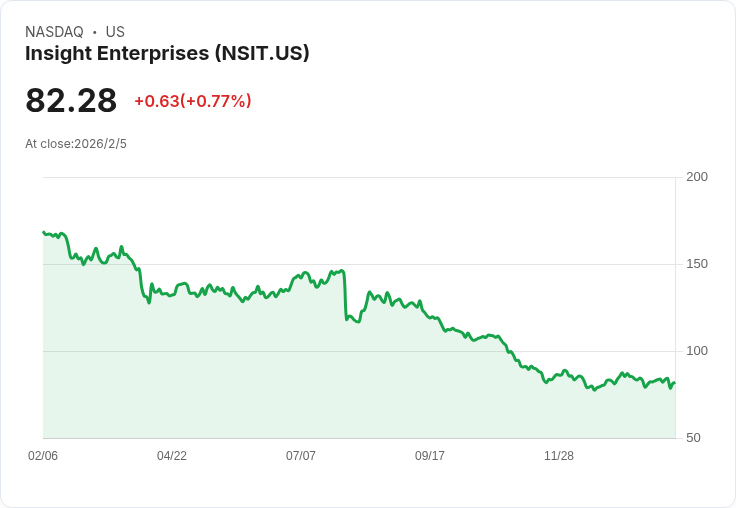The height and width of the screenshot is (508, 736).
Task: Click the 100 y-axis label
Action: [697, 351]
